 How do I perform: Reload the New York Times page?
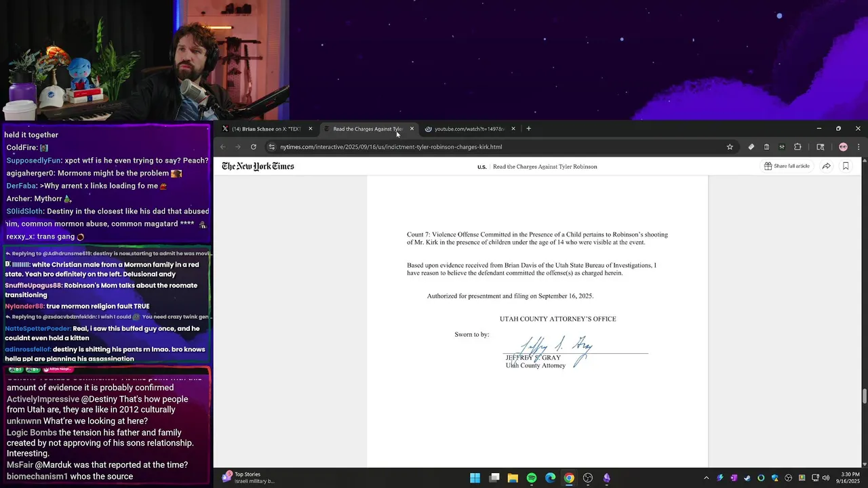tap(254, 146)
